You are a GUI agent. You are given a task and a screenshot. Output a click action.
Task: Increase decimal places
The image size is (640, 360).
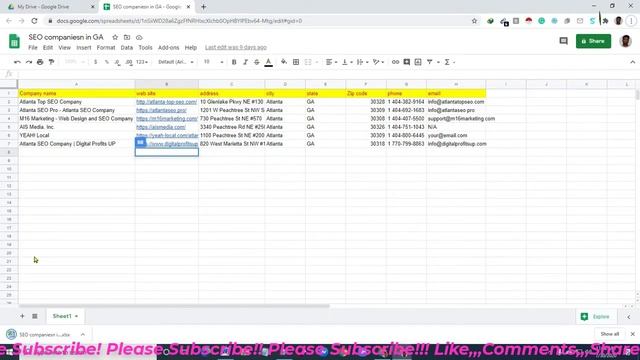[129, 62]
